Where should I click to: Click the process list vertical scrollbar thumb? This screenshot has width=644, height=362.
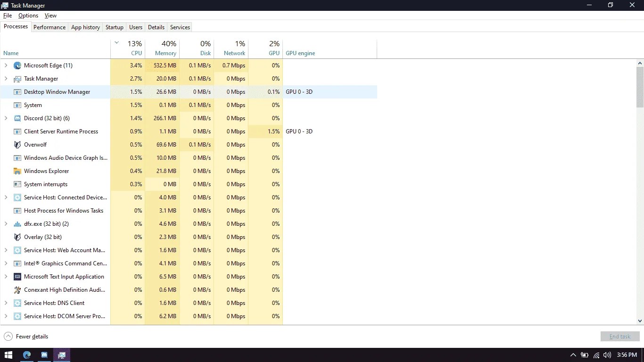coord(640,87)
